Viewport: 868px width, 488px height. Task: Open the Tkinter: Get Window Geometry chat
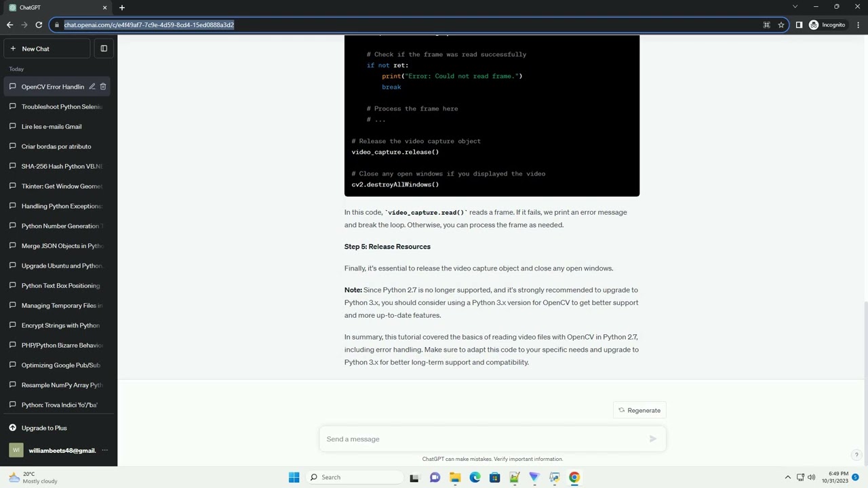pos(58,186)
